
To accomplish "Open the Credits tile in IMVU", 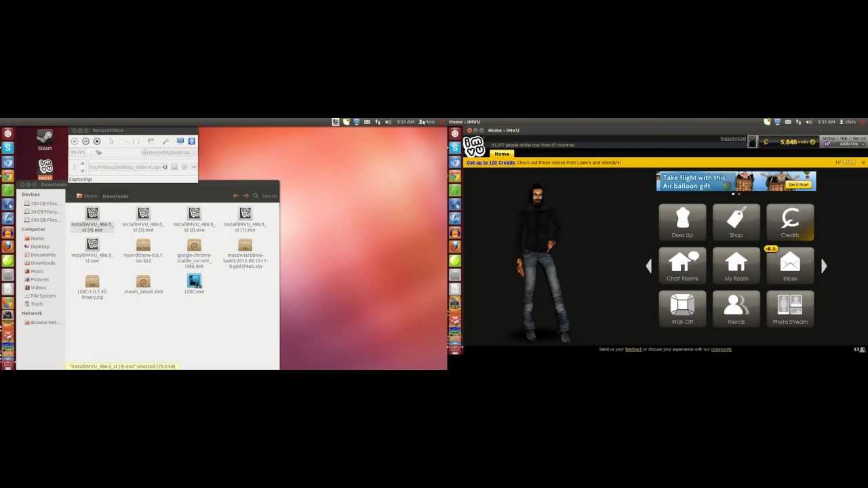I will [x=790, y=222].
